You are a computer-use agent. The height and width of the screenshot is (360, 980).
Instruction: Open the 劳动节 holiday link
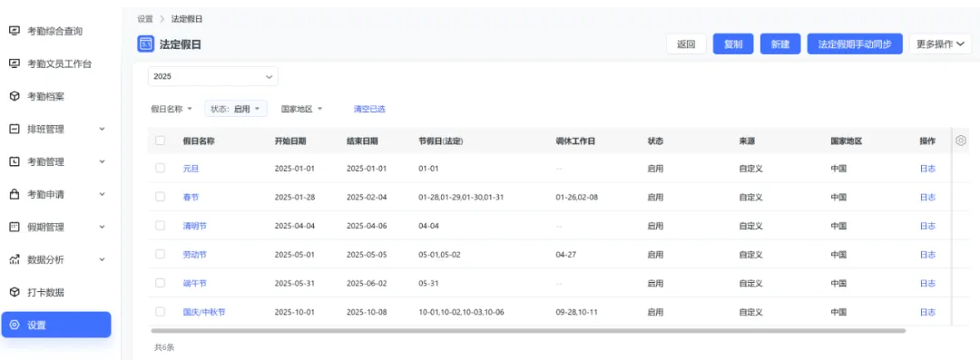point(194,255)
